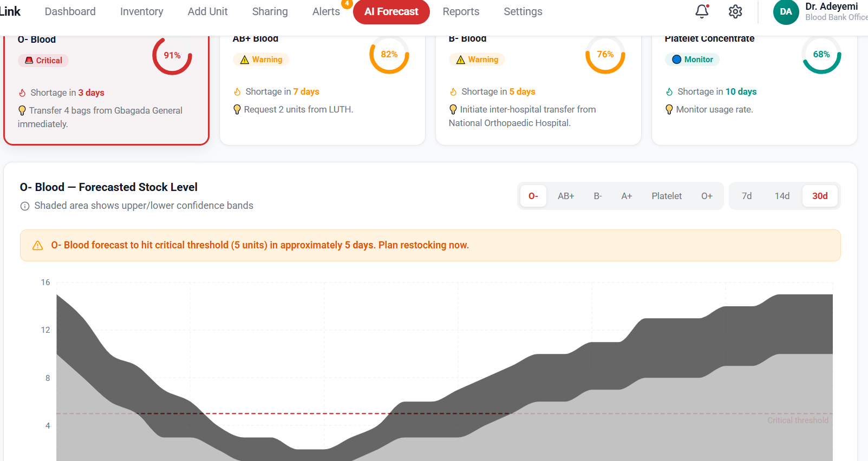Screen dimensions: 868x461
Task: Click the warning triangle on AB+ Blood card
Action: tap(245, 60)
